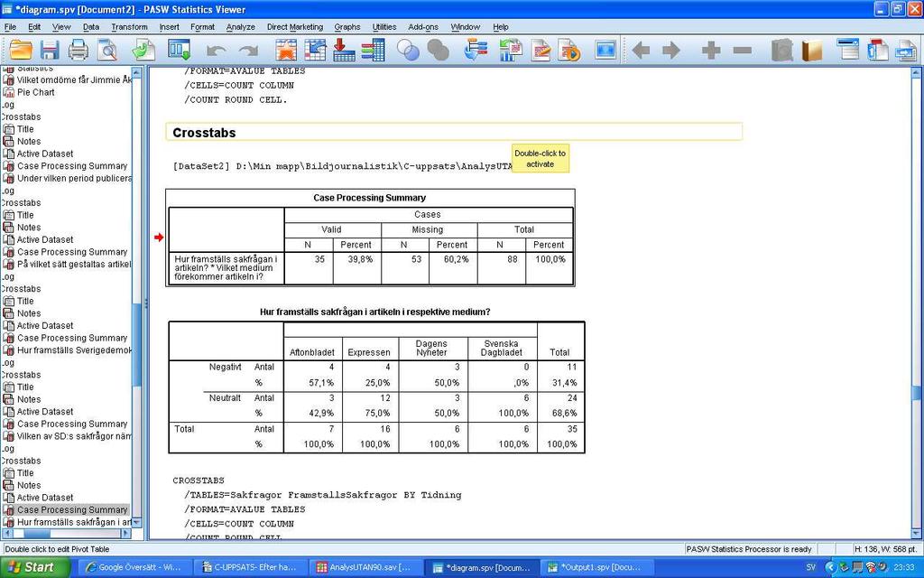This screenshot has width=924, height=578.
Task: Click the Redo arrow icon
Action: point(249,51)
